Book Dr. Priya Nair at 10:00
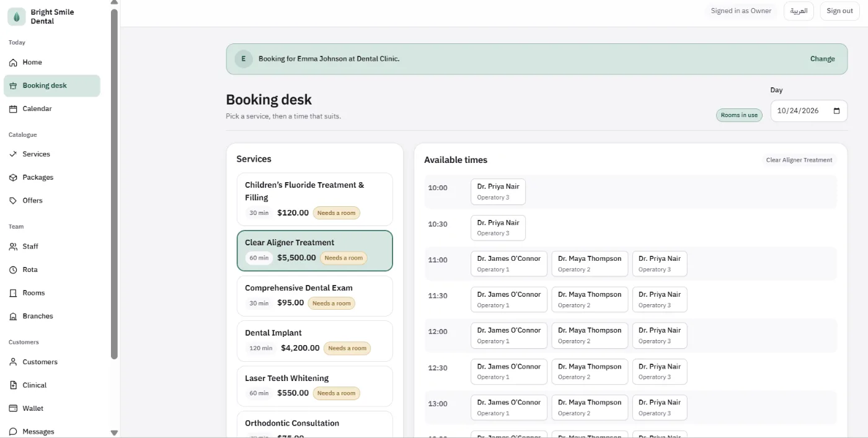Viewport: 868px width, 438px height. 498,192
